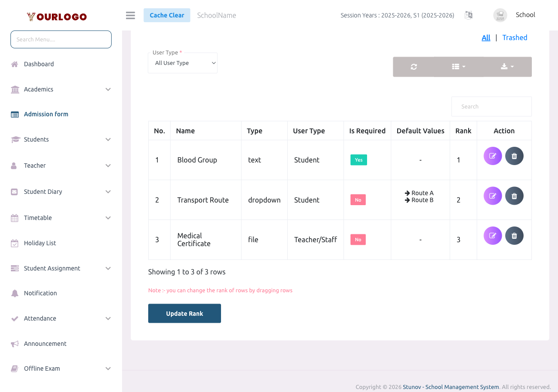Viewport: 558px width, 392px height.
Task: Expand the Academics menu
Action: tap(38, 89)
